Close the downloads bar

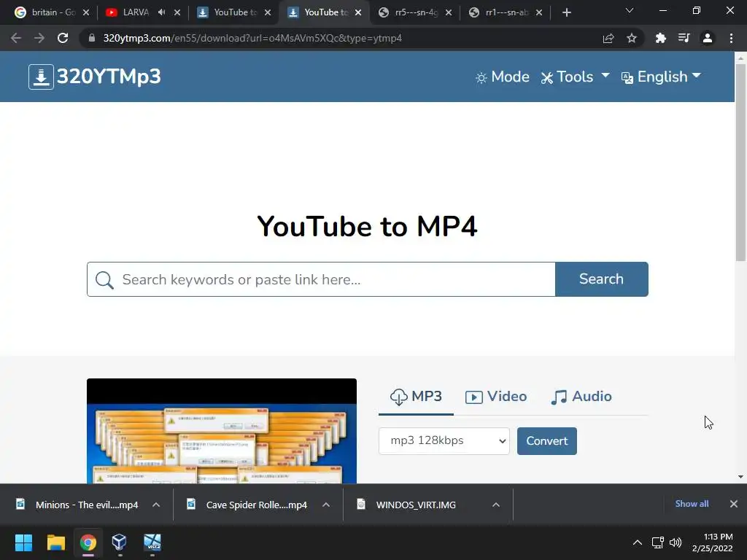click(734, 504)
